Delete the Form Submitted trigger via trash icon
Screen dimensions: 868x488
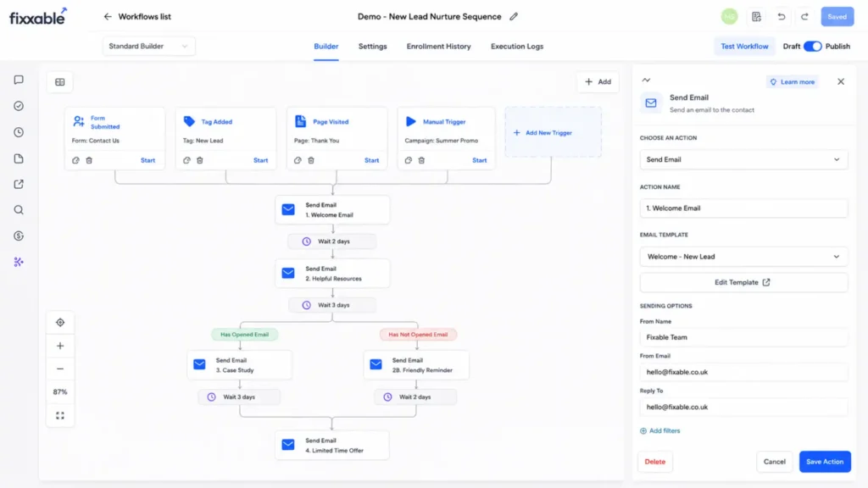[89, 160]
